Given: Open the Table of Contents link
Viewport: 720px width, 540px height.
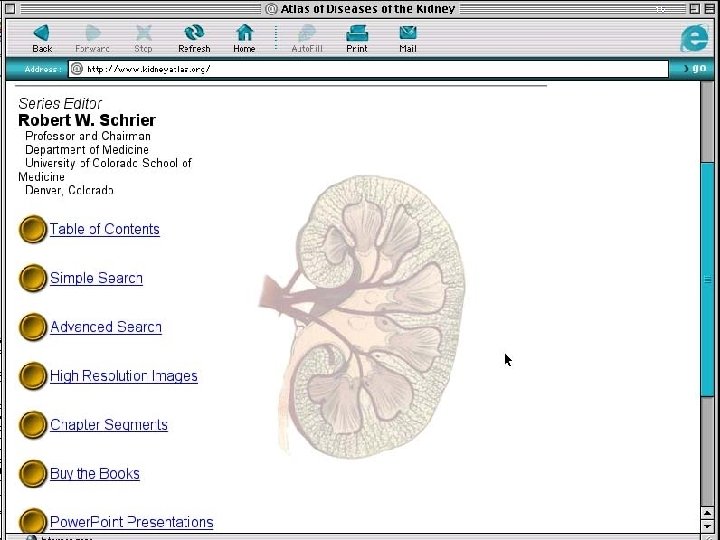Looking at the screenshot, I should [105, 229].
